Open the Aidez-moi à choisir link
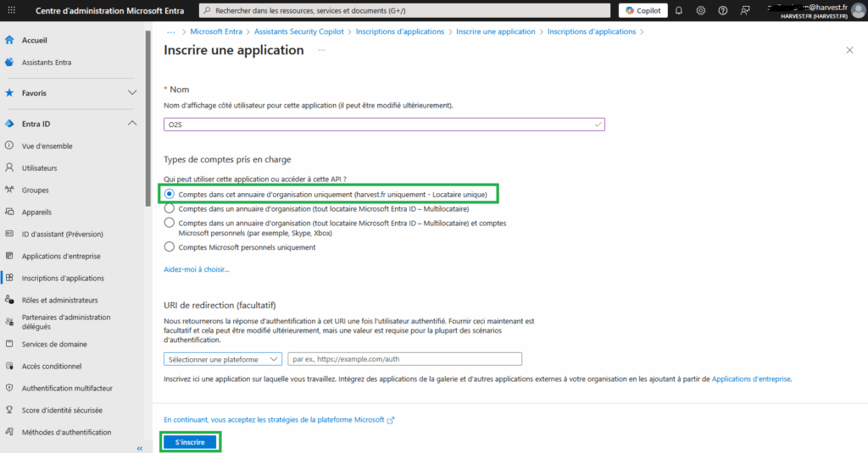868x453 pixels. pos(196,269)
